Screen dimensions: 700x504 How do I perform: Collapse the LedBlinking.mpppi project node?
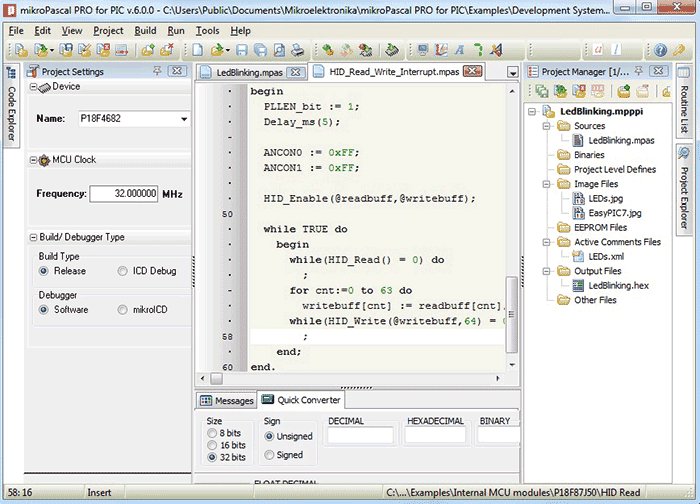[x=532, y=112]
